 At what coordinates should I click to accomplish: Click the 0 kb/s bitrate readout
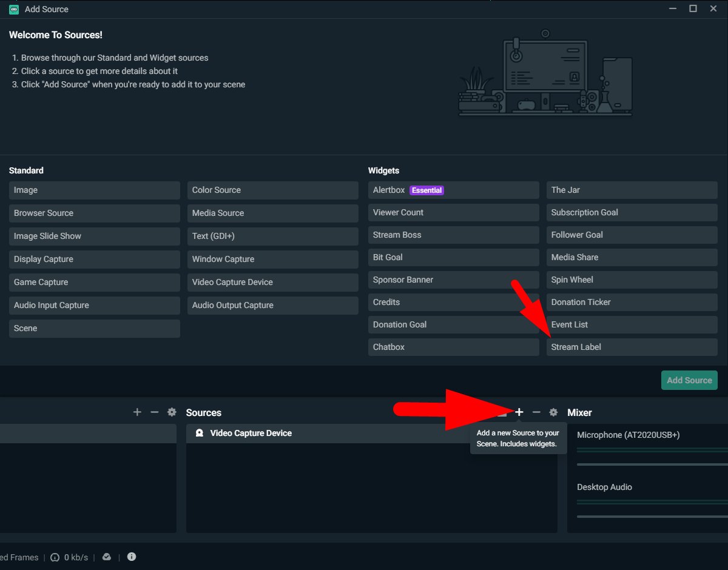pyautogui.click(x=76, y=557)
